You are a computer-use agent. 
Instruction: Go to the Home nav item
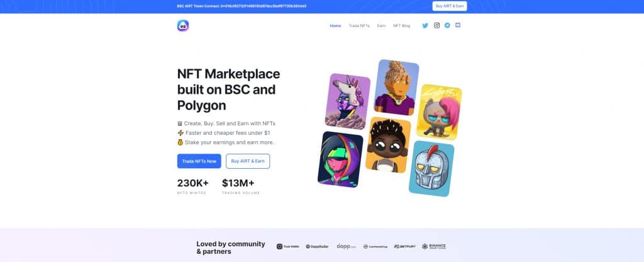tap(335, 25)
